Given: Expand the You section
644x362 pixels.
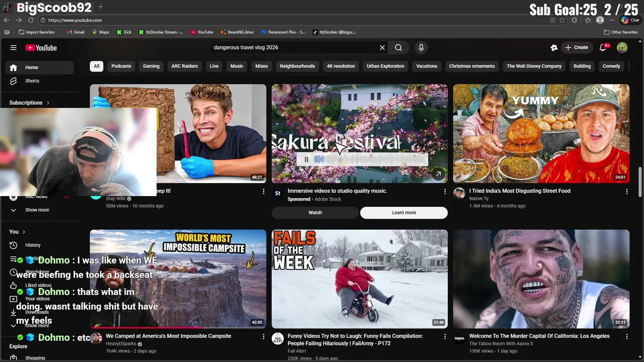Looking at the screenshot, I should pyautogui.click(x=17, y=232).
